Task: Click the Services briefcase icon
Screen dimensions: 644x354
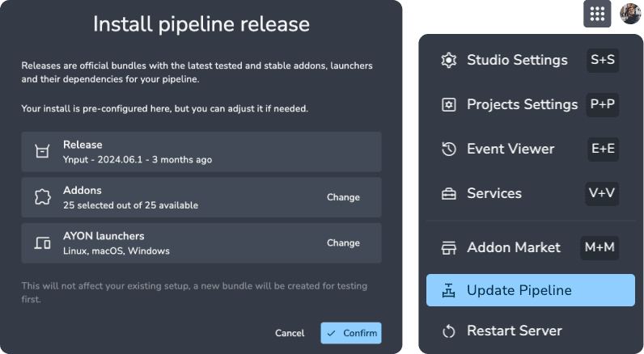Action: point(448,194)
